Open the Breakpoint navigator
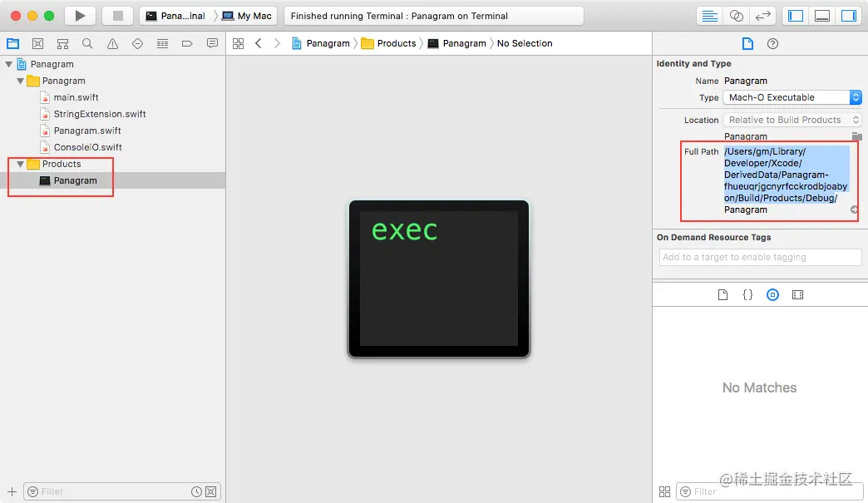Screen dimensions: 868x503 coord(187,44)
